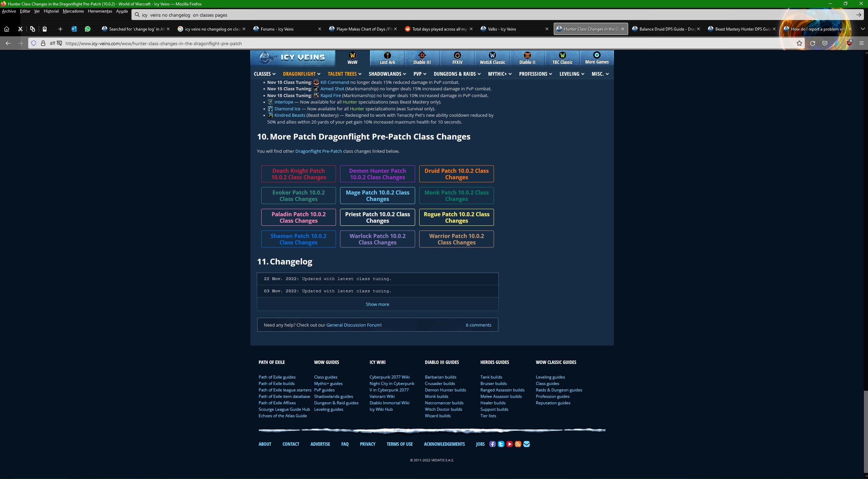Click the page vertical scrollbar thumb
Viewport: 868px width, 479px height.
[x=866, y=431]
